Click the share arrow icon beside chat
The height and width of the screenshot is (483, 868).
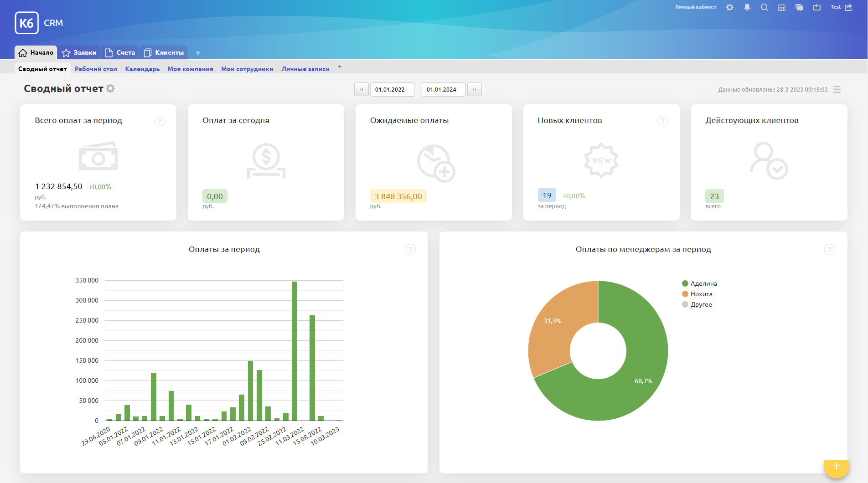[x=817, y=7]
